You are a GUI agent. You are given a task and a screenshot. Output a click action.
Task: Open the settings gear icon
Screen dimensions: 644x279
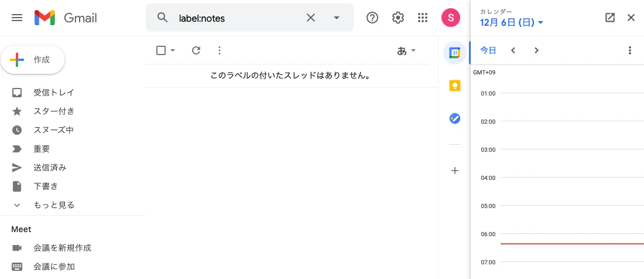point(398,18)
